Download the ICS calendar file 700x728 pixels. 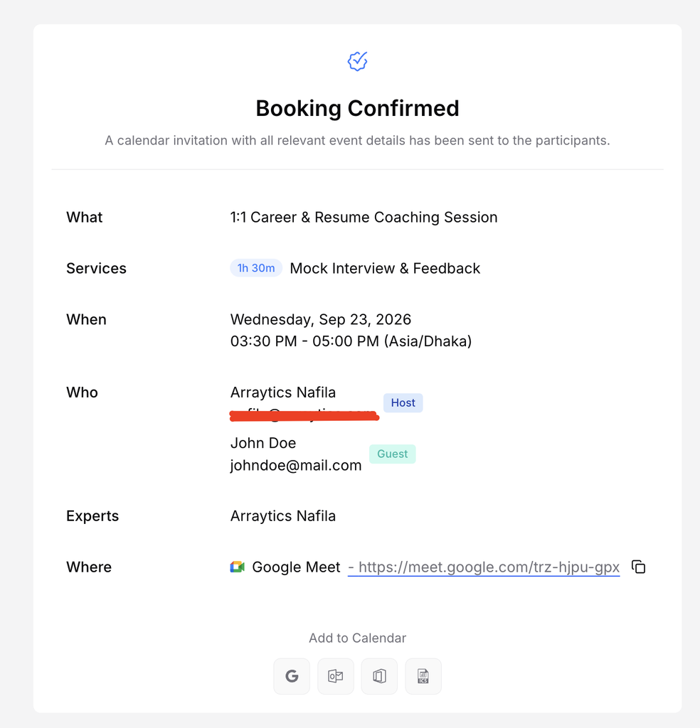423,676
